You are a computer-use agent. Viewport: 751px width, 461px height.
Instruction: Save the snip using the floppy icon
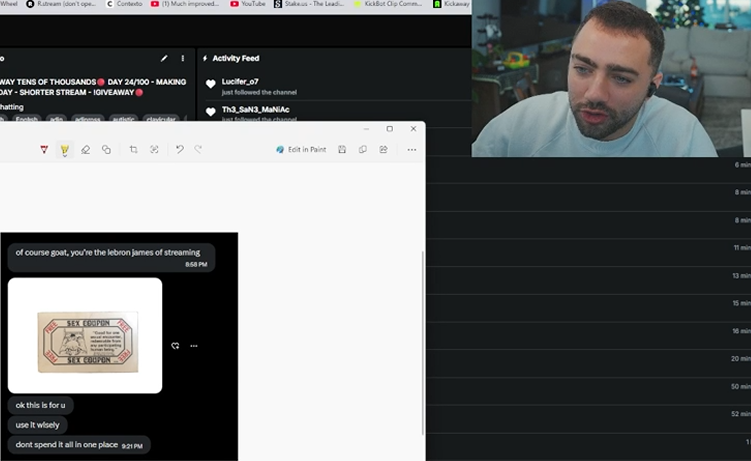coord(342,149)
